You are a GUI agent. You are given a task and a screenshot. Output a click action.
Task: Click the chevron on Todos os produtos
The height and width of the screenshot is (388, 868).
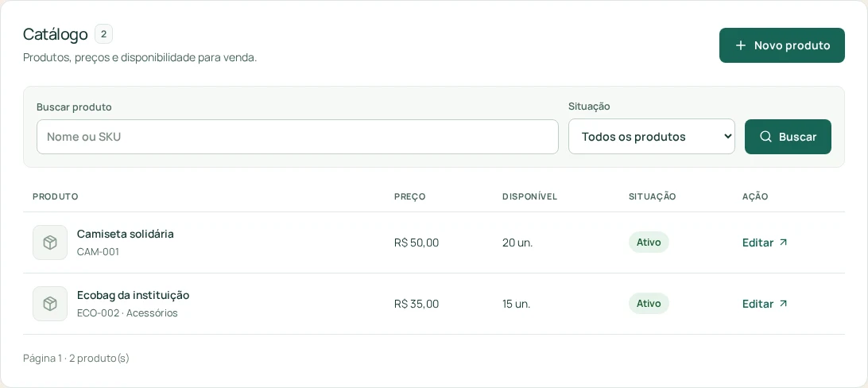pos(727,137)
